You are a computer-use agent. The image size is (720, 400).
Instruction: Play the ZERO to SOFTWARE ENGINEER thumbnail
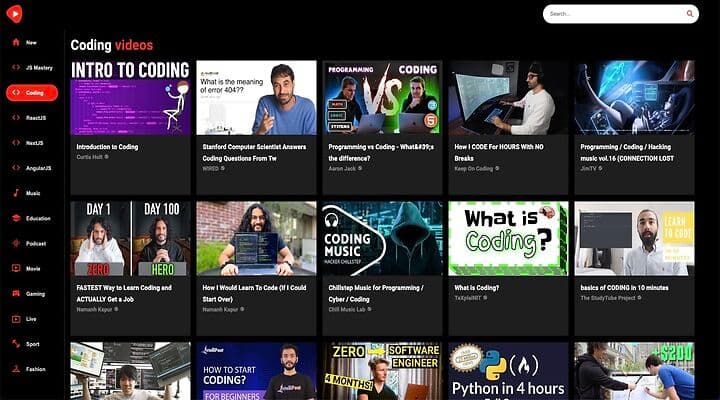382,371
